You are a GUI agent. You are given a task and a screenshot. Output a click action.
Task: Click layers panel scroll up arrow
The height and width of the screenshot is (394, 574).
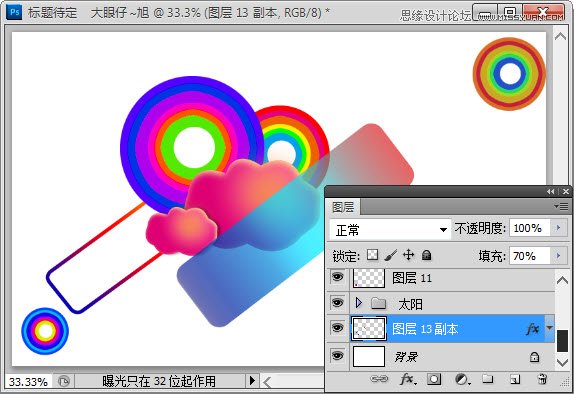pyautogui.click(x=562, y=280)
